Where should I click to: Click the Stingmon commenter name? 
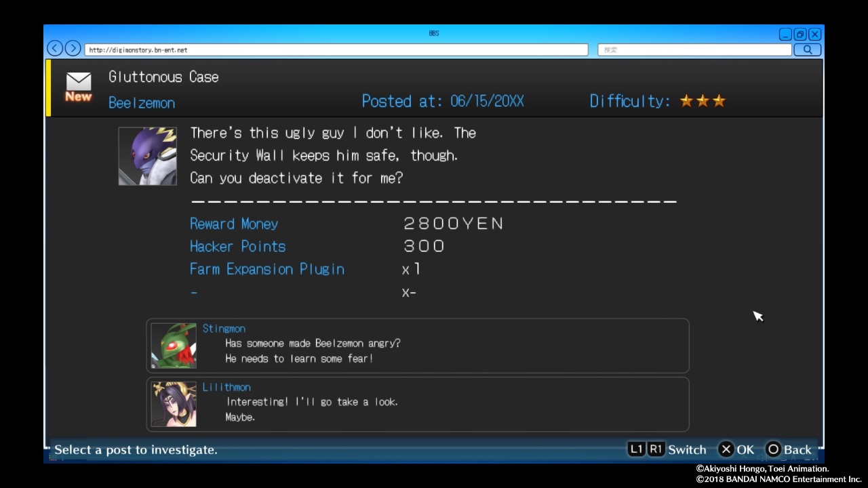pyautogui.click(x=224, y=328)
